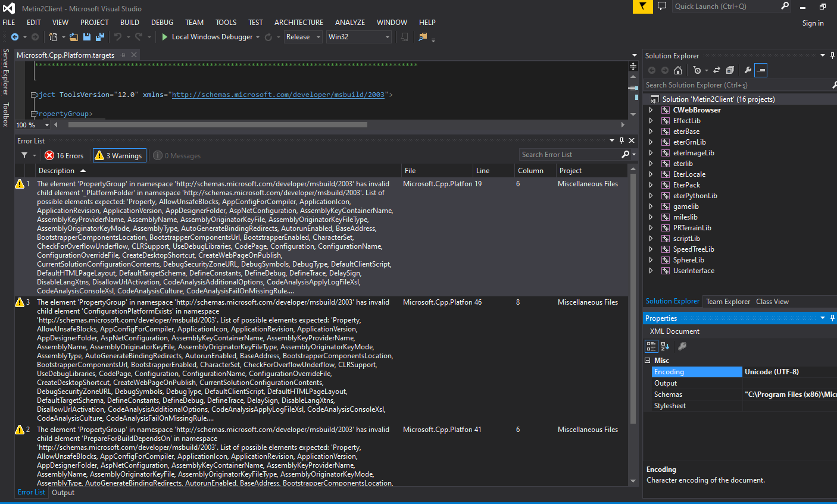Pin the Solution Explorer panel

[x=832, y=55]
